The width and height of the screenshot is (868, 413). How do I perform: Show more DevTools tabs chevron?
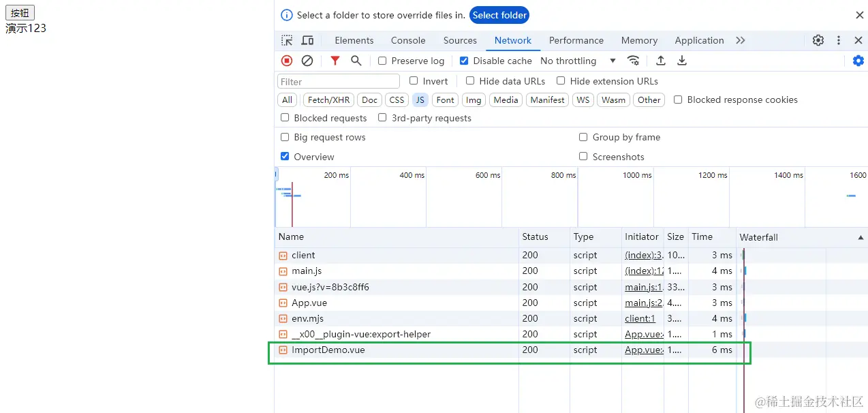click(741, 40)
